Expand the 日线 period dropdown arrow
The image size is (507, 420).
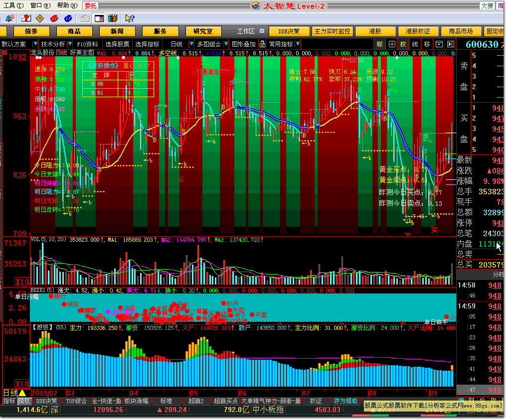[x=191, y=44]
